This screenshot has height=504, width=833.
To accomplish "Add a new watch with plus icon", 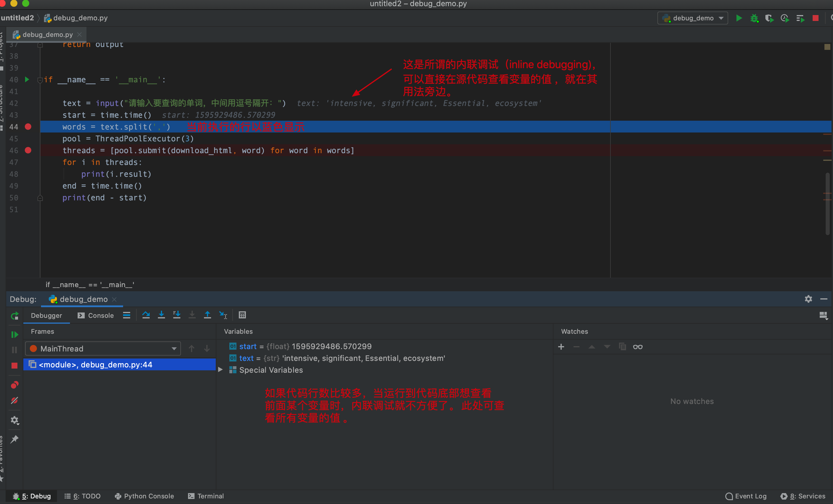I will [561, 347].
